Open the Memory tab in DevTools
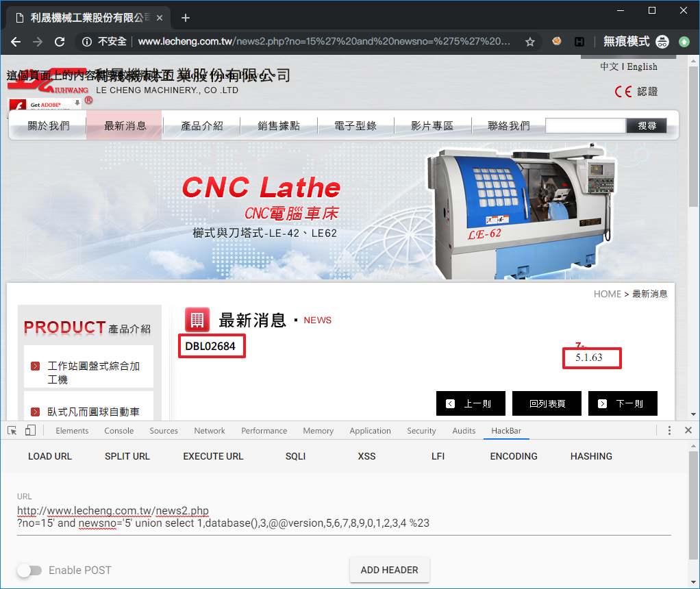Image resolution: width=700 pixels, height=589 pixels. [318, 431]
